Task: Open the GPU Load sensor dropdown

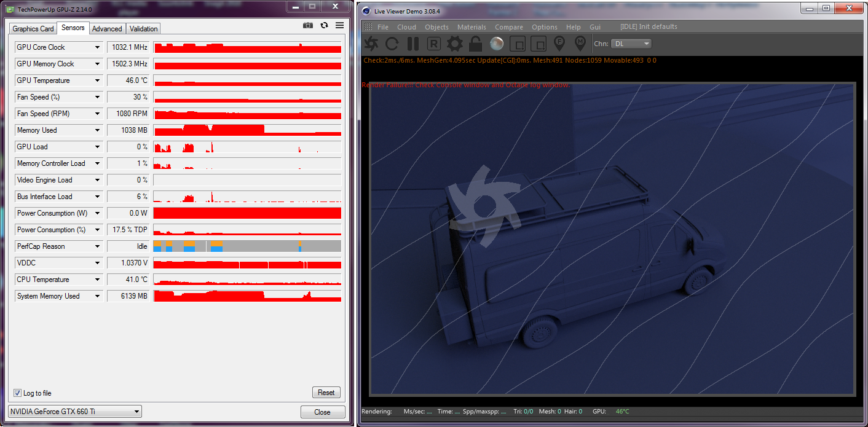Action: (97, 147)
